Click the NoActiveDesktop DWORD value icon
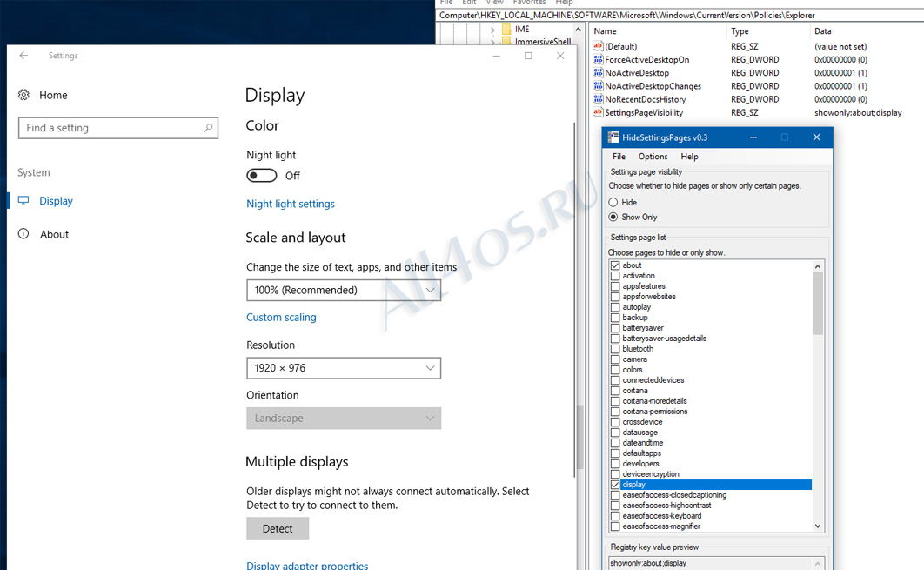Screen dimensions: 924x570 [598, 72]
